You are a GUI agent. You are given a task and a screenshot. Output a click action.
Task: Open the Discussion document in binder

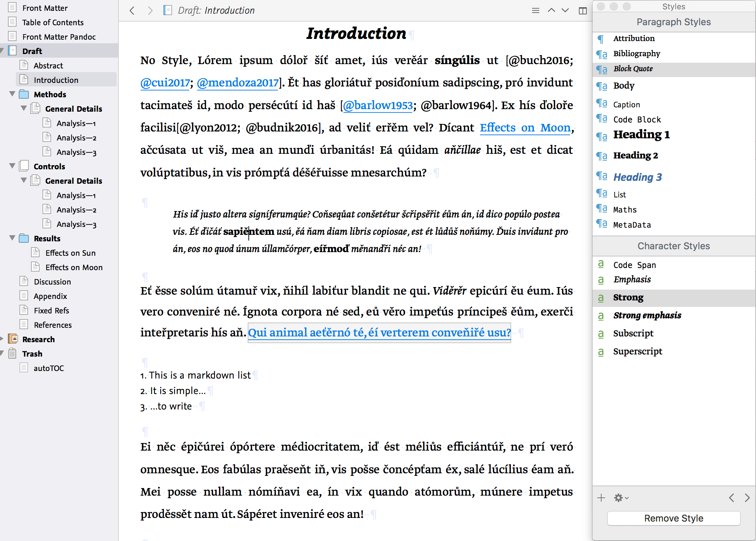pos(52,282)
